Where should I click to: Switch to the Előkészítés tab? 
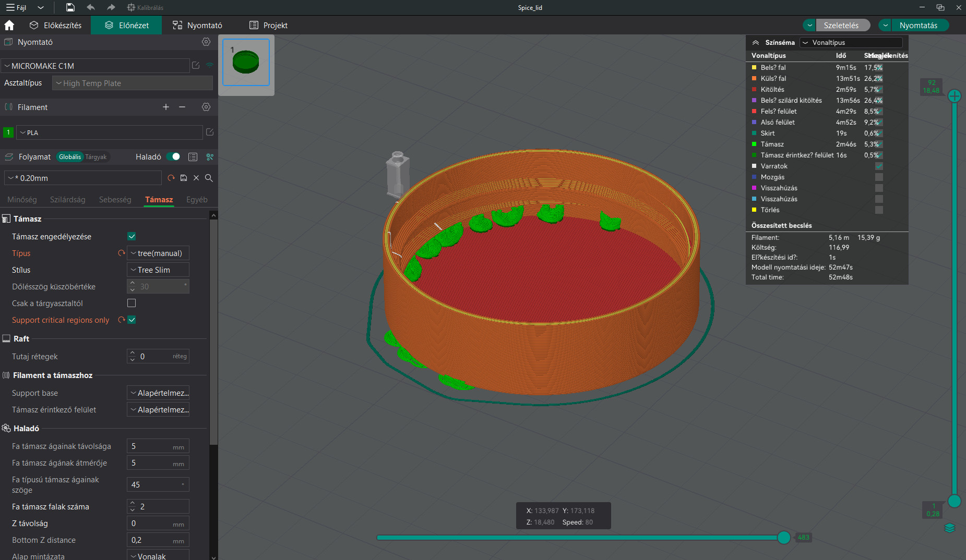[x=56, y=25]
